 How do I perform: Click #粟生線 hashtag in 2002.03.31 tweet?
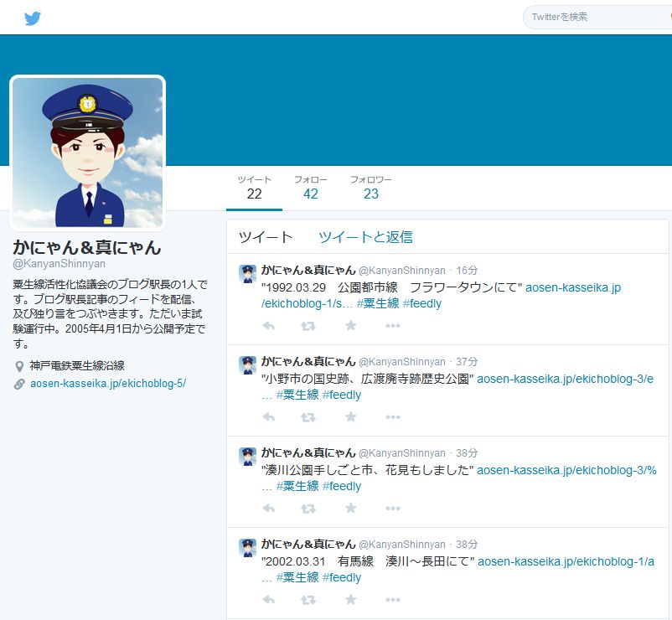click(297, 577)
